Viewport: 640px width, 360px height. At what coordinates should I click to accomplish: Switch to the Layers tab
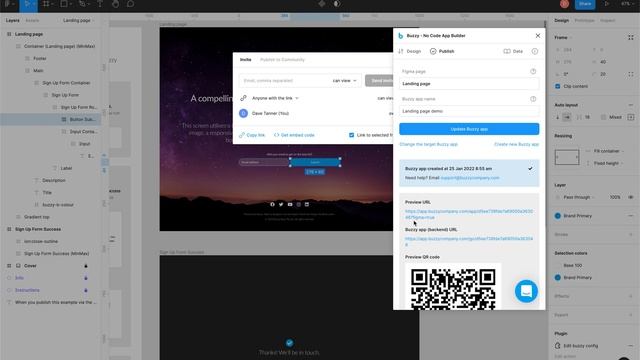tap(13, 20)
